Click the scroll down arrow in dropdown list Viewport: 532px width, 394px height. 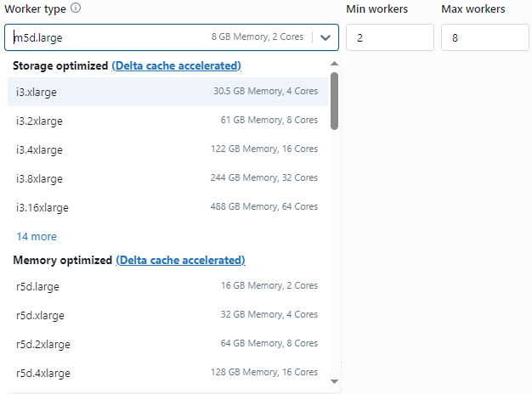[x=334, y=382]
